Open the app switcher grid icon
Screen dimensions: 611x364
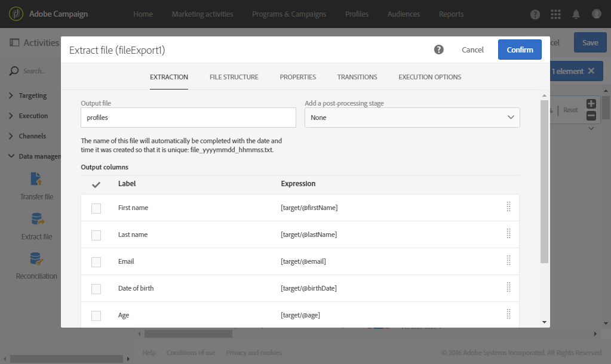[556, 14]
